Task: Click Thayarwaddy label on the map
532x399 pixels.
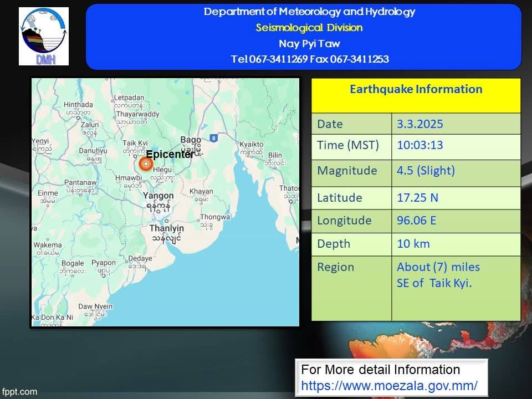Action: [137, 114]
